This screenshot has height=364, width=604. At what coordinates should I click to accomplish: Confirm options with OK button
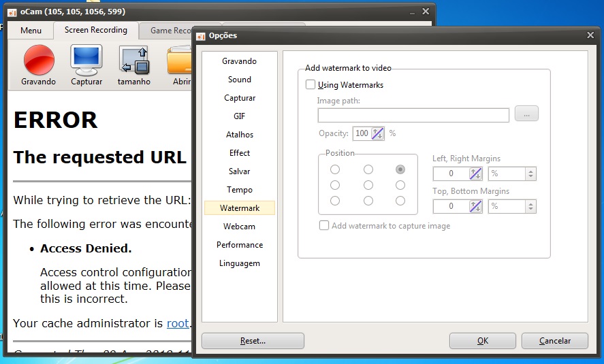click(482, 341)
